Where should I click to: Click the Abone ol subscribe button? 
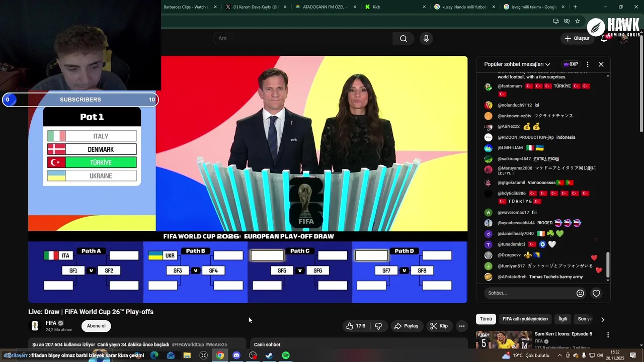coord(96,326)
